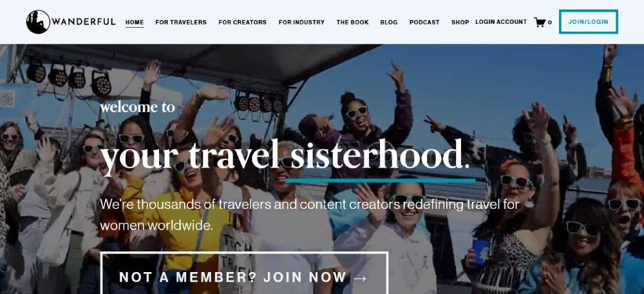Click the Wanderful circular logo icon
Screen dimensions: 644x294
38,22
